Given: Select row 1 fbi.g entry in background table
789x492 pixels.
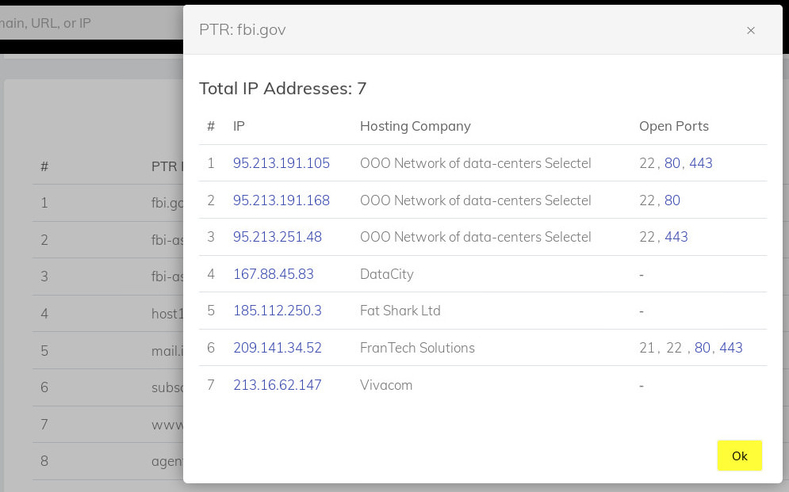Looking at the screenshot, I should point(167,203).
